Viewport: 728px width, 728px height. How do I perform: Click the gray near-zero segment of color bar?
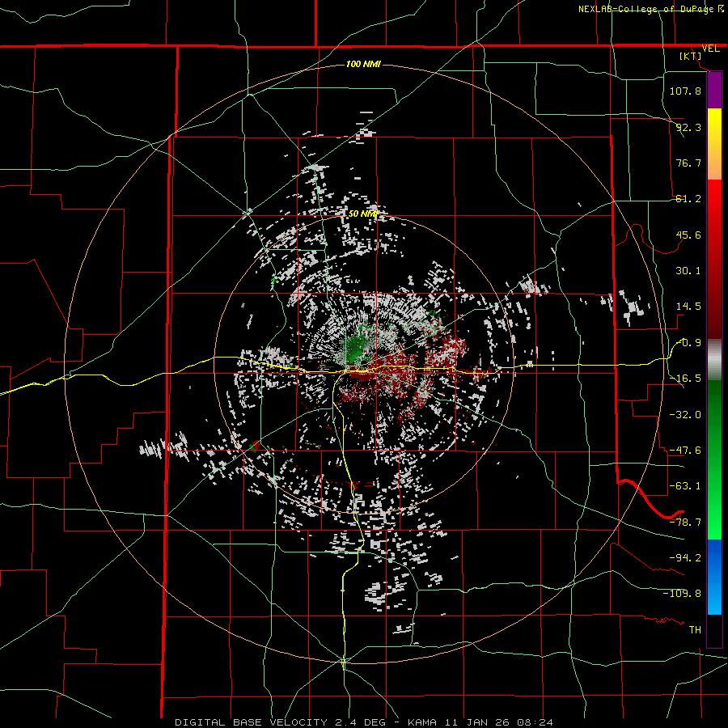pyautogui.click(x=714, y=360)
